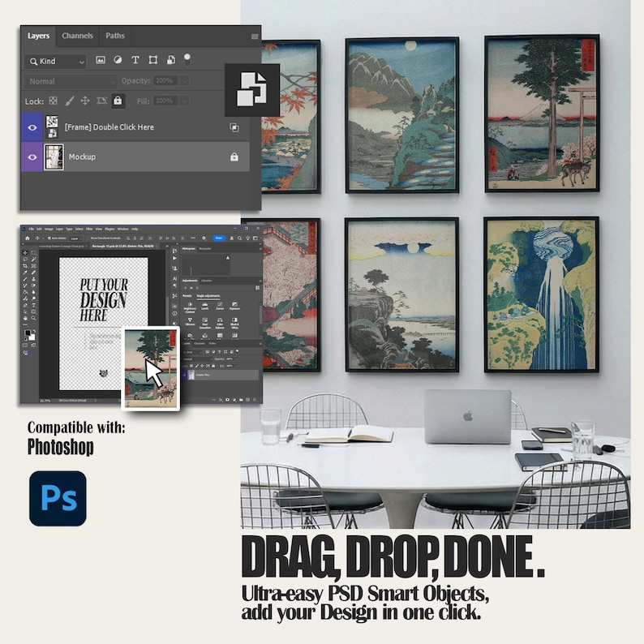Viewport: 644px width, 644px height.
Task: Filter for pixel layers in large Layers panel
Action: pyautogui.click(x=101, y=60)
